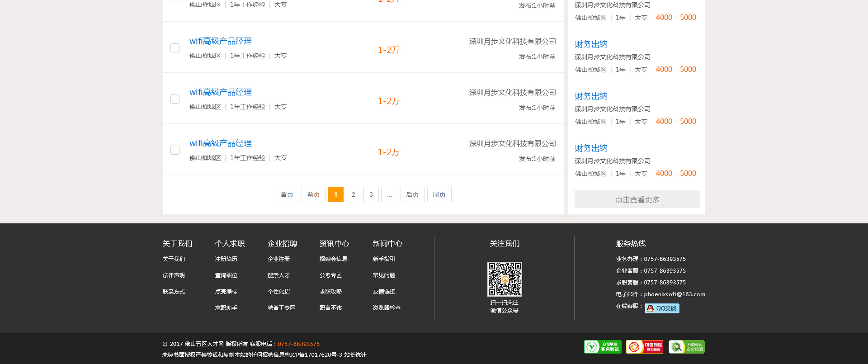Expand more jobs with 点击查看更多

(637, 199)
